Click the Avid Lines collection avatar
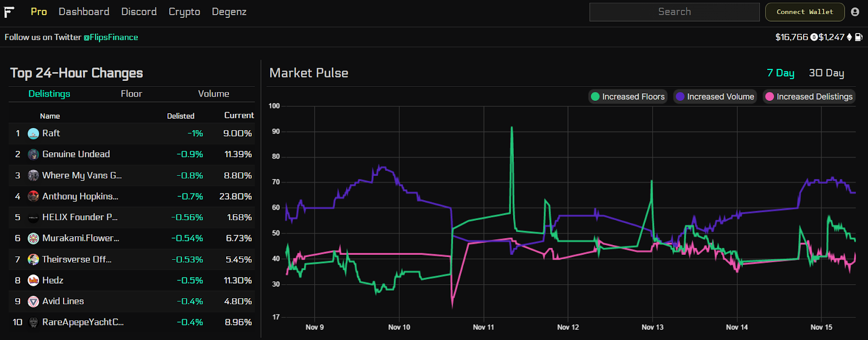Screen dimensions: 868x340 [x=33, y=301]
